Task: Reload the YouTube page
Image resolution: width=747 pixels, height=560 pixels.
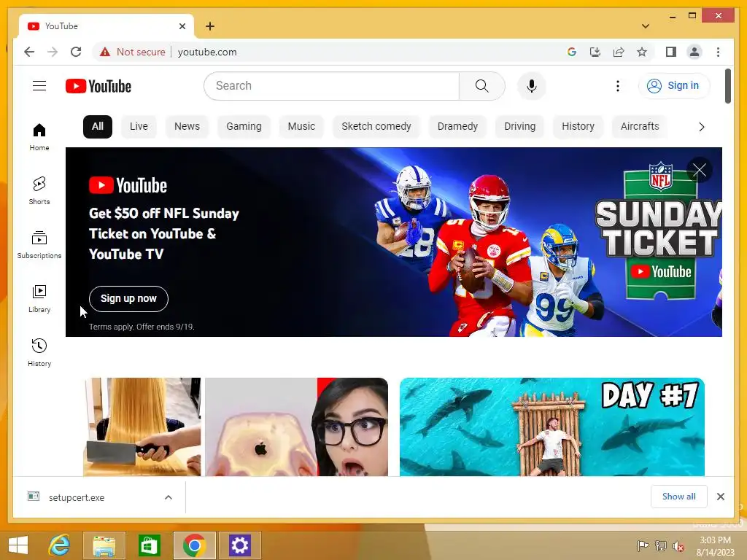Action: point(76,52)
